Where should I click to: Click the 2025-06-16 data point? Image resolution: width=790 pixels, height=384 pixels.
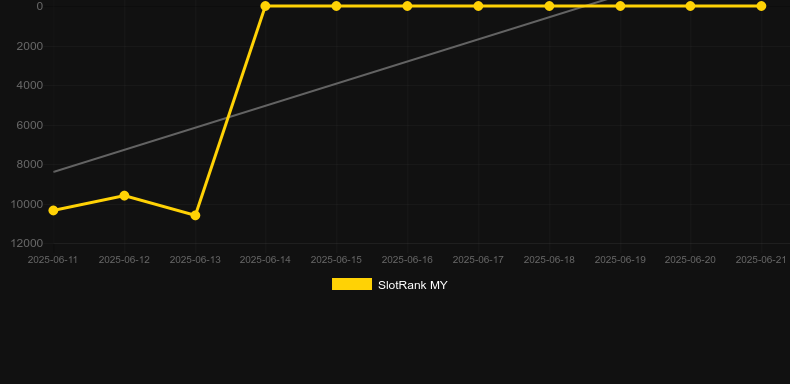[408, 6]
